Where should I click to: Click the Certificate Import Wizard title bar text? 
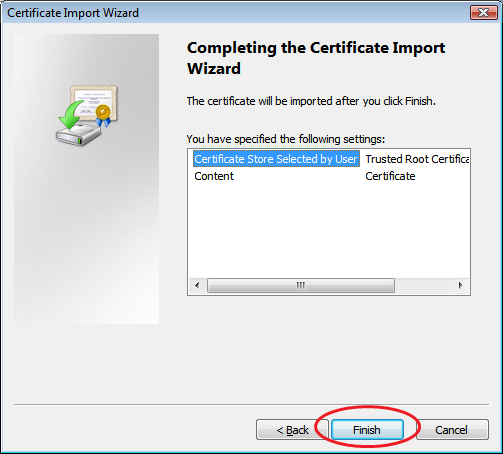[73, 13]
